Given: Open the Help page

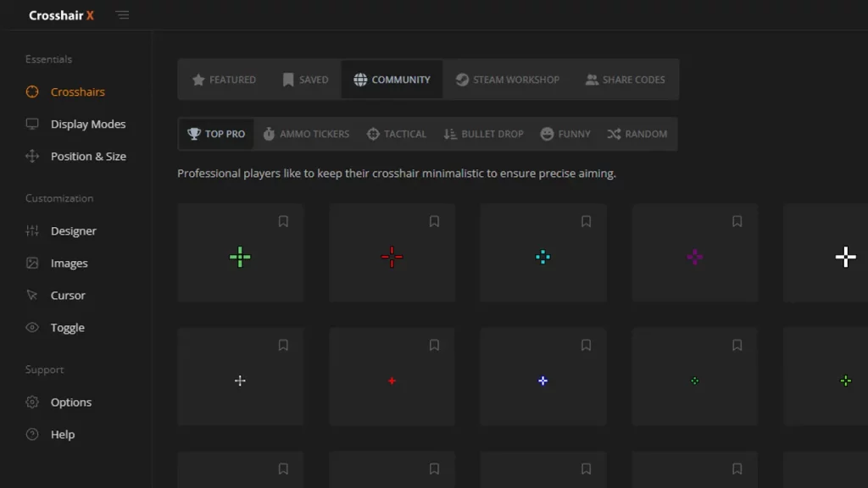Looking at the screenshot, I should click(x=50, y=435).
